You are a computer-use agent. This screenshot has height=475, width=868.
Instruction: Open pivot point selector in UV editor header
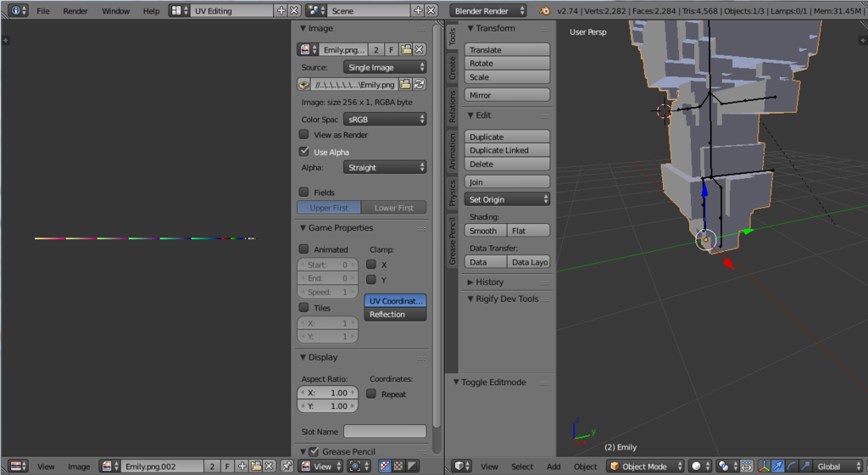358,467
